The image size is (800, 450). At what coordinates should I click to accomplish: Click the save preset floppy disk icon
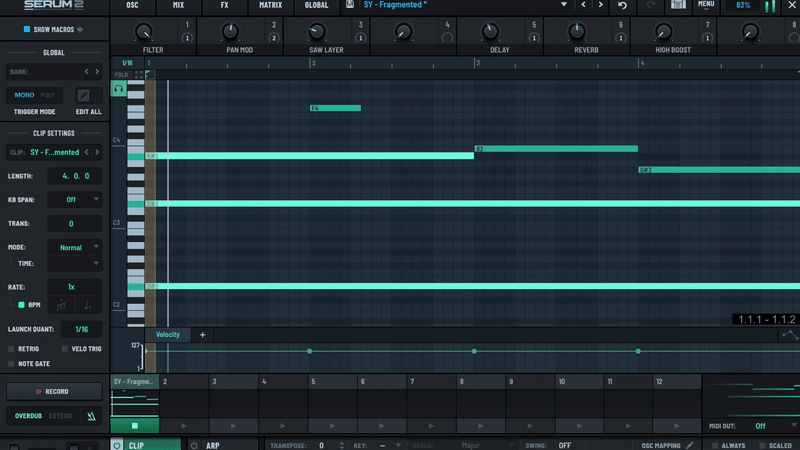[349, 5]
